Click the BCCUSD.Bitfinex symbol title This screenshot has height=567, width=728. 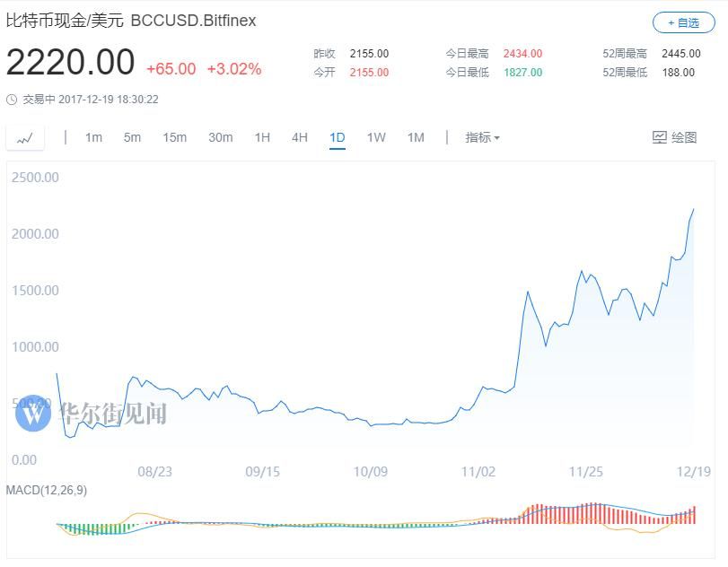[x=193, y=20]
